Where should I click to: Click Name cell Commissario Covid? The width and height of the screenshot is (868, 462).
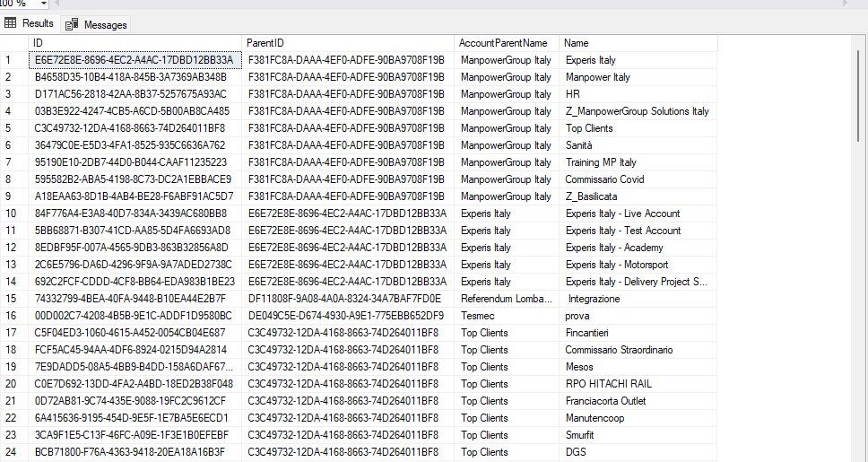point(638,179)
